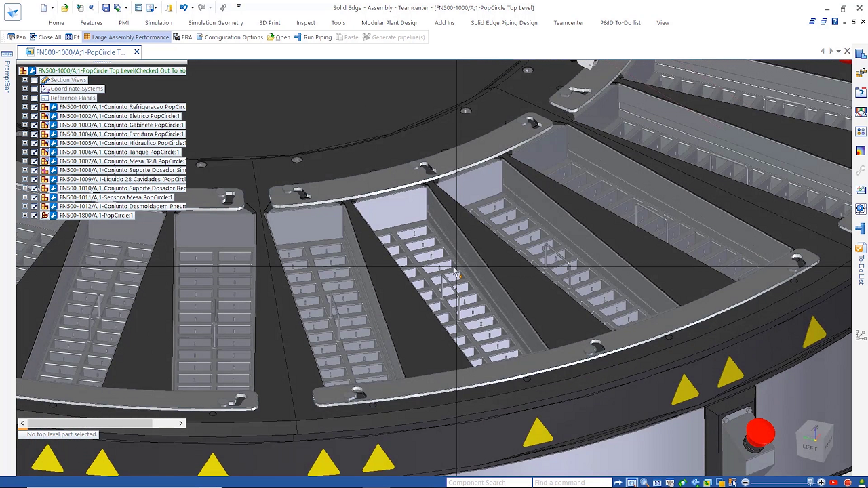Switch to the Inspect ribbon tab
This screenshot has width=868, height=488.
tap(305, 23)
